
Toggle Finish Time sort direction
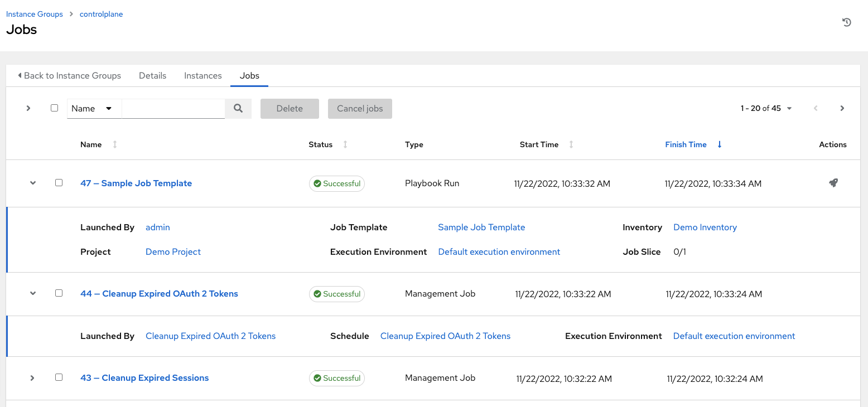click(x=719, y=144)
